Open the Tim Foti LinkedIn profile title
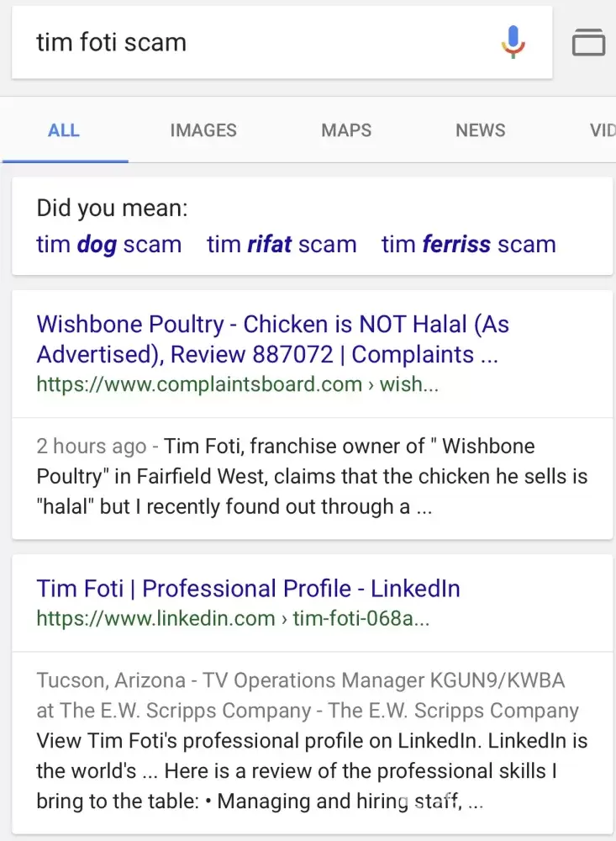Viewport: 616px width, 841px height. [248, 589]
